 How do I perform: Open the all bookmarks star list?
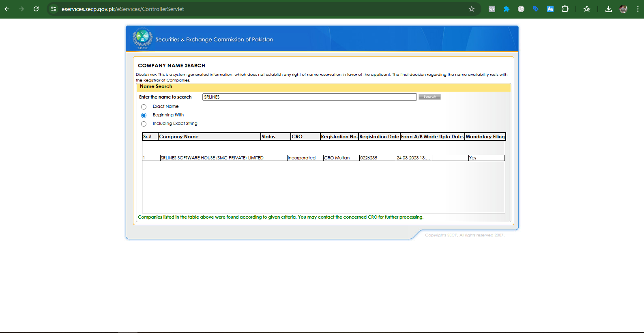click(x=586, y=9)
